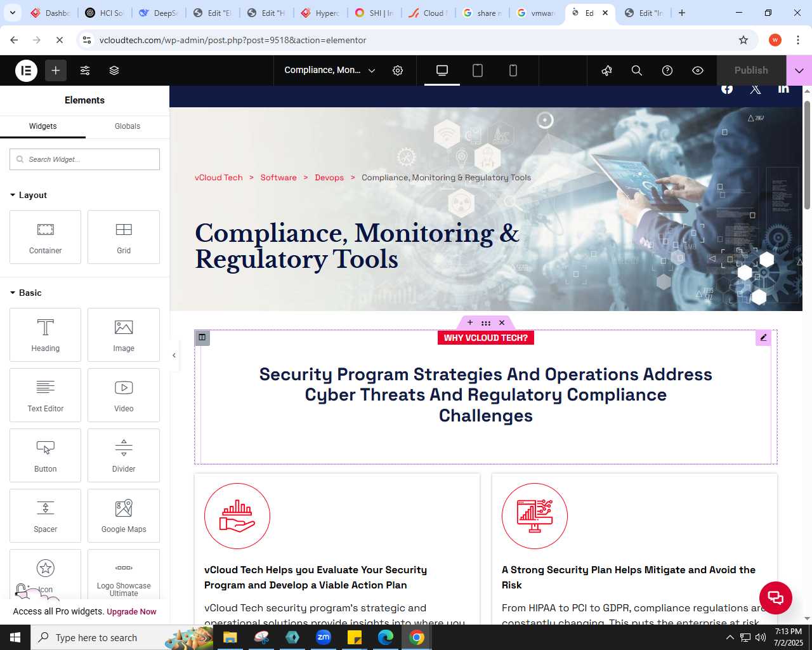Click the Facebook icon in header
Image resolution: width=812 pixels, height=650 pixels.
coord(727,90)
